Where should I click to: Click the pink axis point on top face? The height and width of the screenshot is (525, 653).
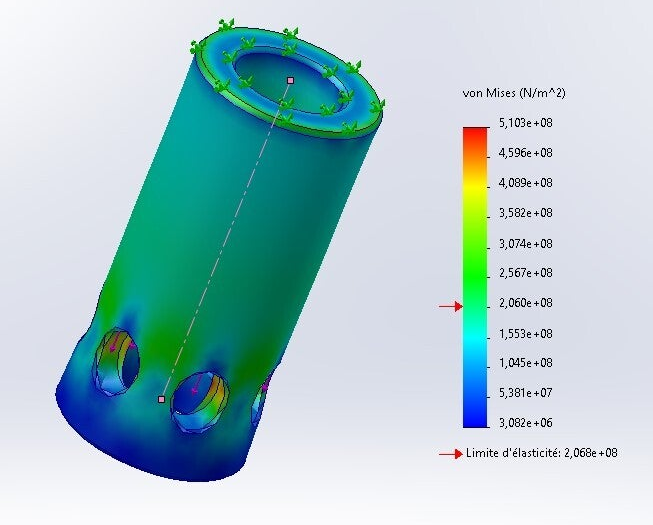pos(291,80)
